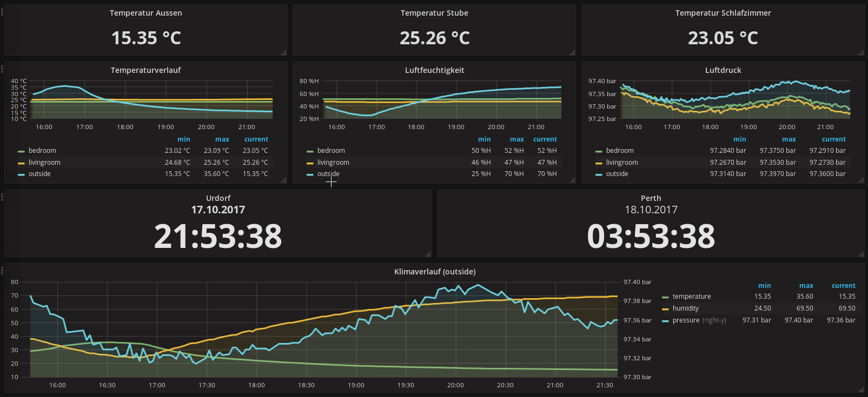Open Temperatur Aussen panel title menu
Screen dimensions: 868x397
coord(146,13)
